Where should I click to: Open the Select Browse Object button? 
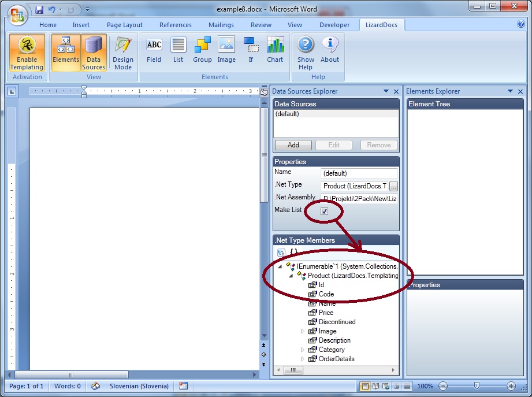(x=263, y=355)
